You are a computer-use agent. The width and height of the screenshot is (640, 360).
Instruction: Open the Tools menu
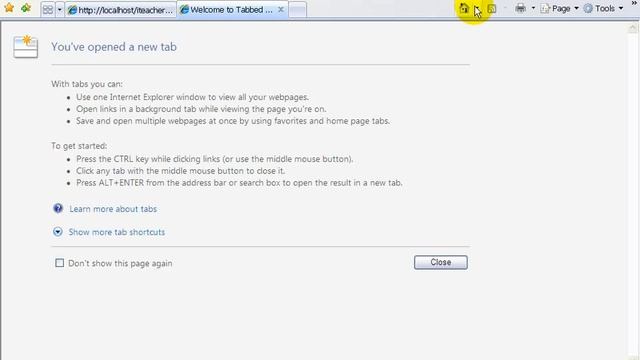tap(604, 8)
